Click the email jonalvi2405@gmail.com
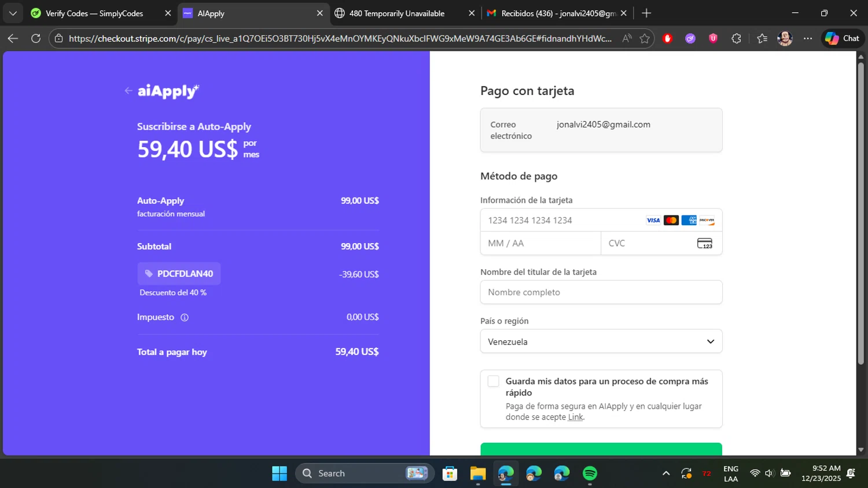Screen dimensions: 868x488 point(604,124)
